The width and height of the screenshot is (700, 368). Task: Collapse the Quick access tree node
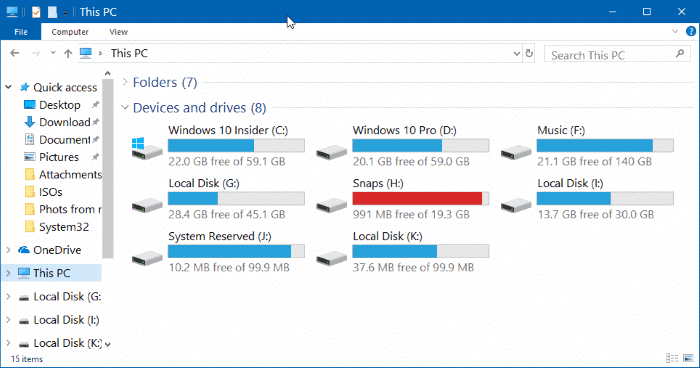8,87
